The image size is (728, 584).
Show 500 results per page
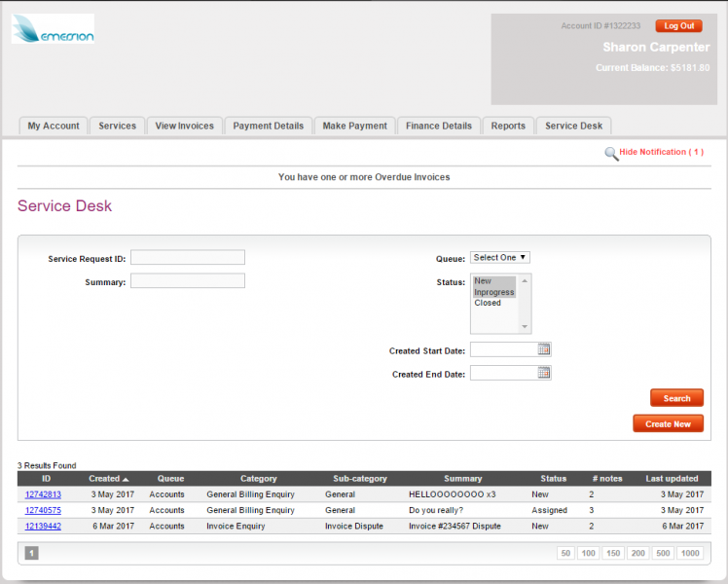(x=663, y=553)
